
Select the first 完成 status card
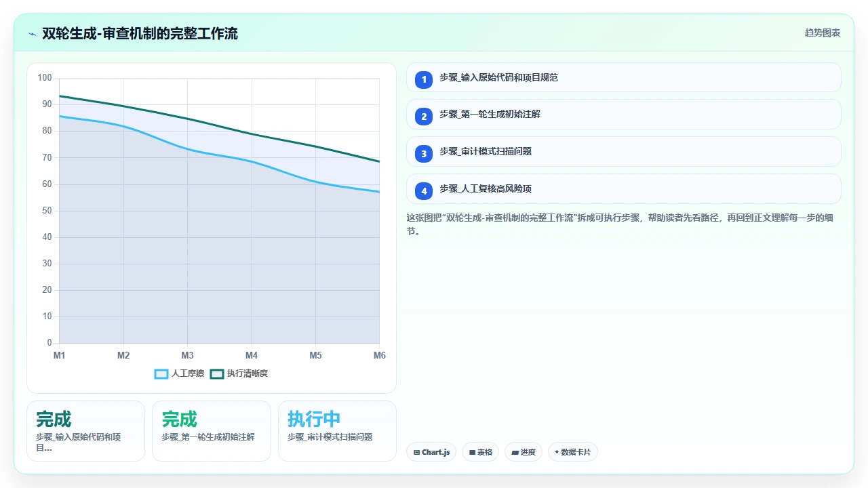[85, 431]
